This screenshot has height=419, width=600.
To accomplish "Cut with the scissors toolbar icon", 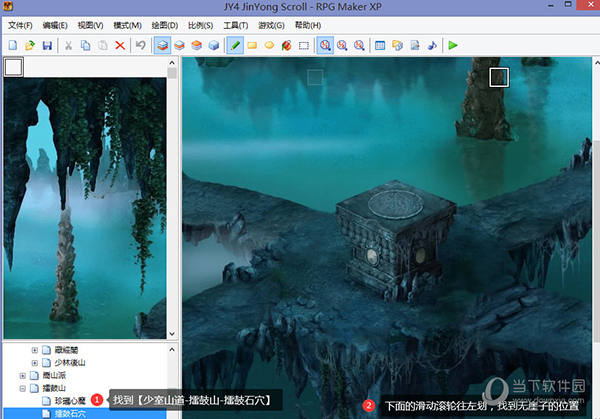I will [x=68, y=46].
